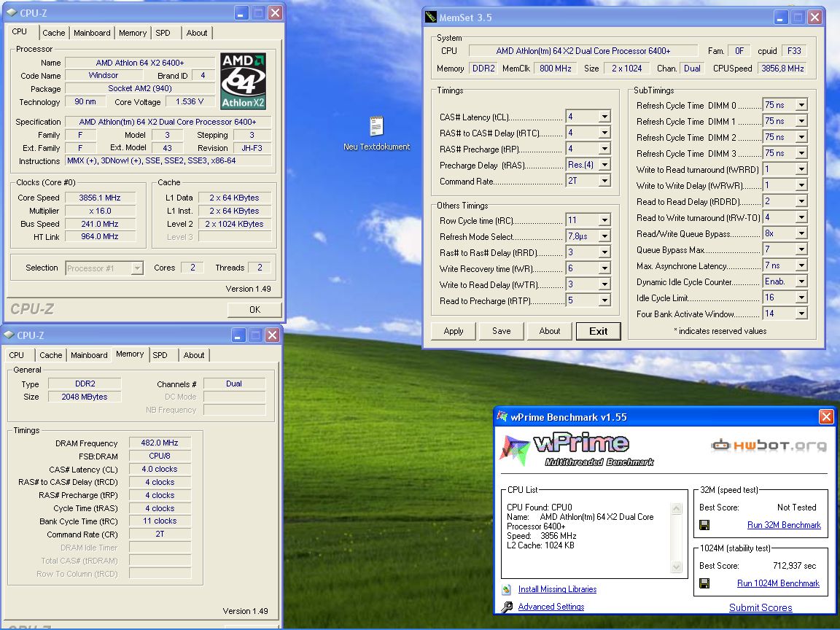Open the Command Rate dropdown in MemSet

604,181
